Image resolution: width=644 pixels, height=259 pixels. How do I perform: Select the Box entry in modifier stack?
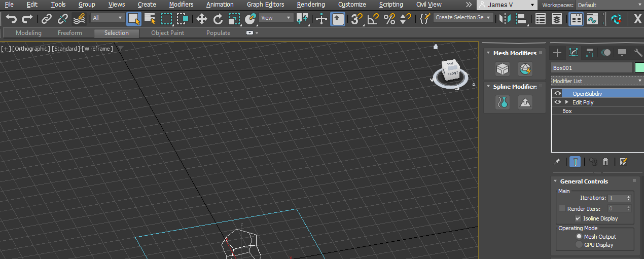point(567,111)
